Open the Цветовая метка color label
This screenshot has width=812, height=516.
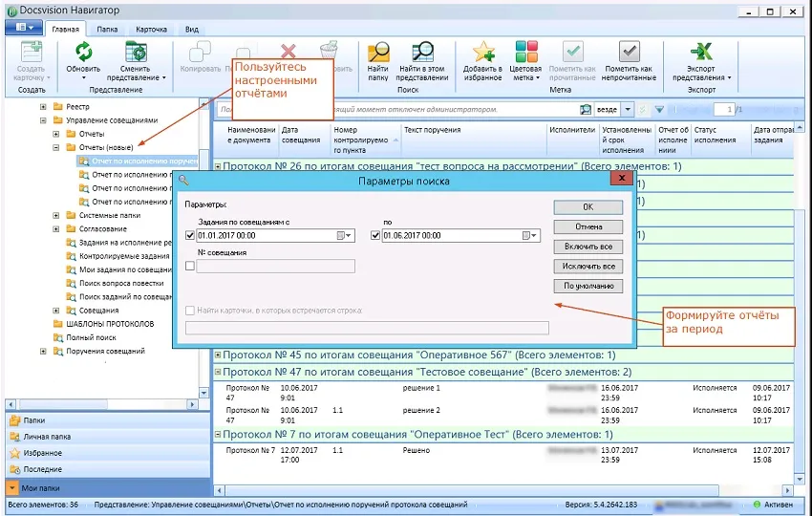click(x=526, y=53)
